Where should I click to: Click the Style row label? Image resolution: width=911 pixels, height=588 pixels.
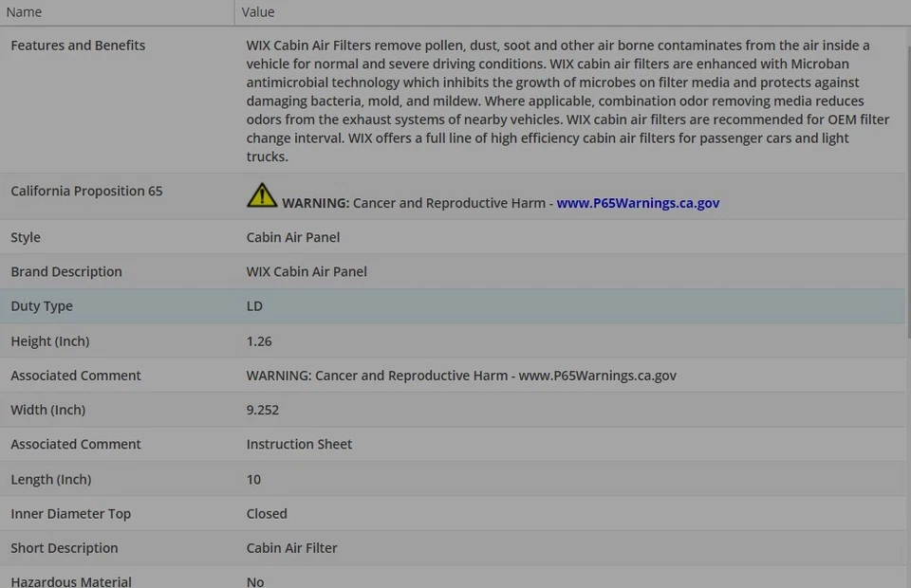[26, 237]
